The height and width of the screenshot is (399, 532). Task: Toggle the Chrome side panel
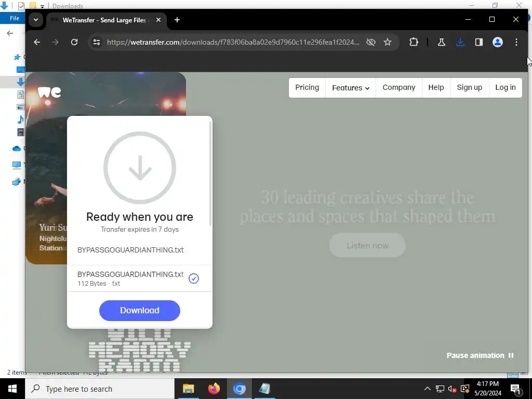[478, 42]
